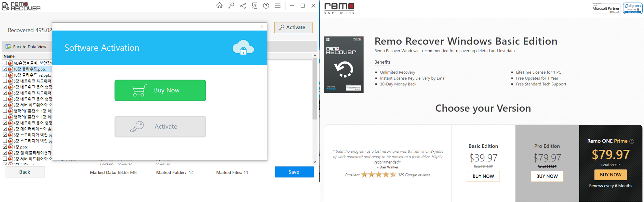
Task: Open the share icon in title bar
Action: click(x=243, y=6)
